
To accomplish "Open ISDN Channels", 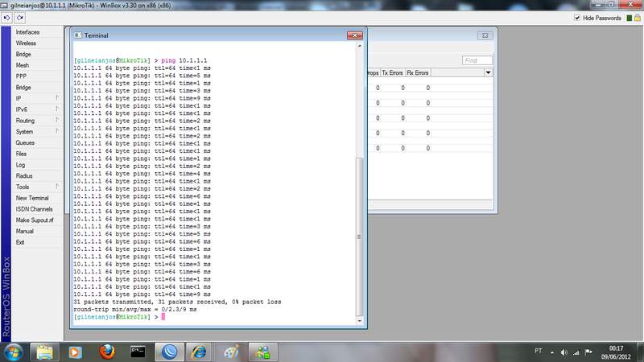I will point(34,209).
